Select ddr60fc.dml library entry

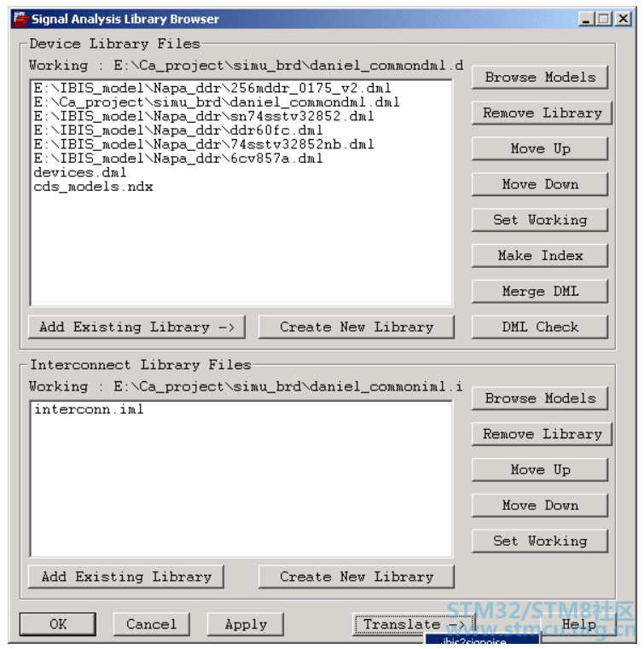click(x=178, y=130)
